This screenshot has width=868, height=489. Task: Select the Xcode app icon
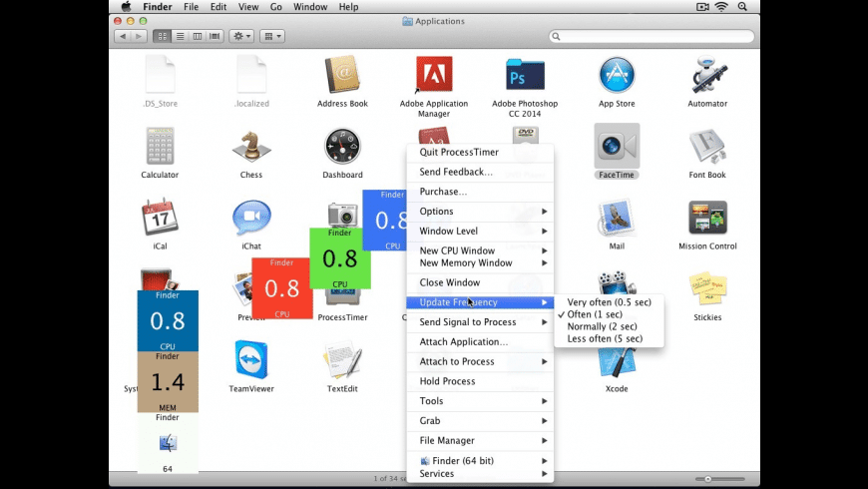[617, 363]
